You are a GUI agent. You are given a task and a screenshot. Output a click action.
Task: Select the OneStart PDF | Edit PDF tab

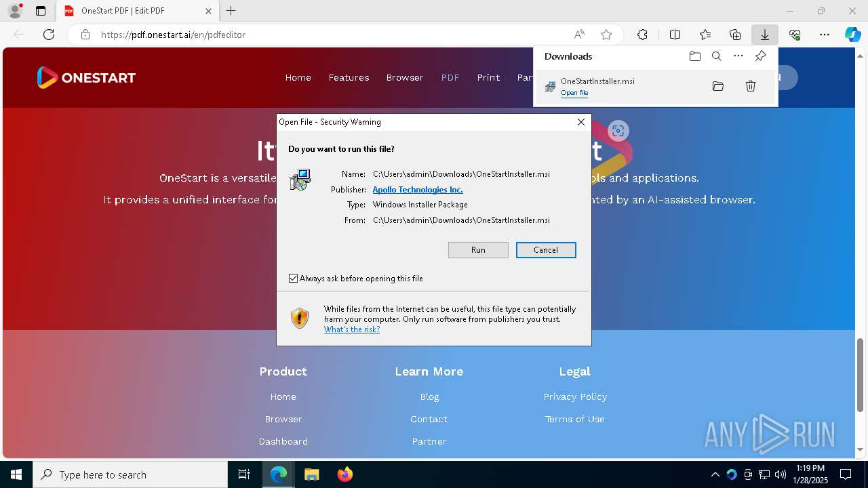(x=138, y=11)
